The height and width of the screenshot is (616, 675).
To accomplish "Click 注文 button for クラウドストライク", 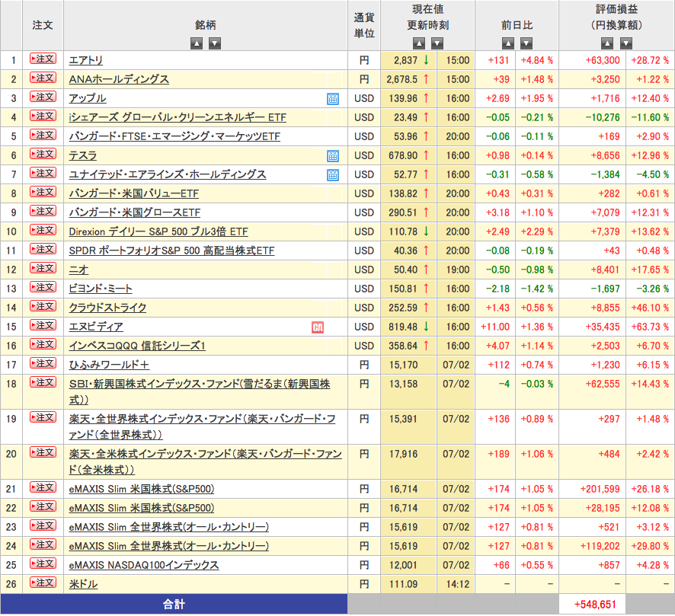I will click(43, 306).
